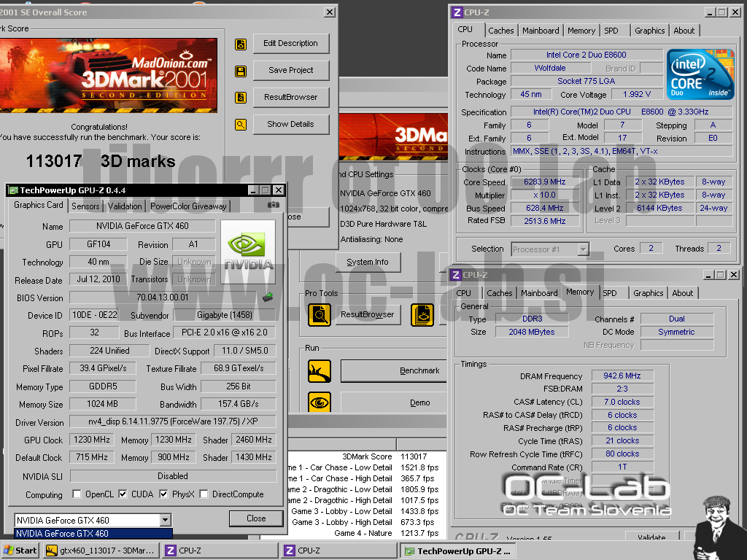Click the Intel Core 2 Duo logo
This screenshot has height=560, width=747.
[700, 74]
